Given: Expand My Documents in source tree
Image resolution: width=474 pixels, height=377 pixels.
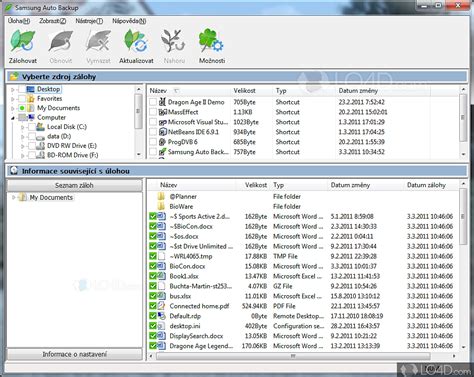Looking at the screenshot, I should pos(13,108).
